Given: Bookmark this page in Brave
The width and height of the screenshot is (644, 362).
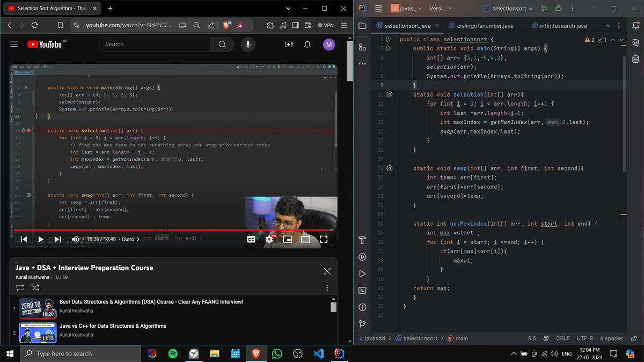Looking at the screenshot, I should pos(60,25).
